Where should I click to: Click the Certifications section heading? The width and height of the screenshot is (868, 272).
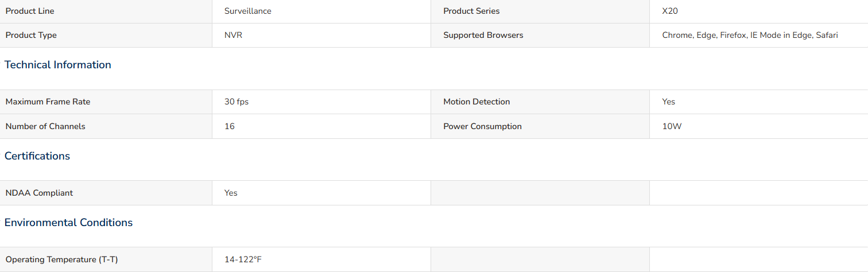pyautogui.click(x=37, y=156)
